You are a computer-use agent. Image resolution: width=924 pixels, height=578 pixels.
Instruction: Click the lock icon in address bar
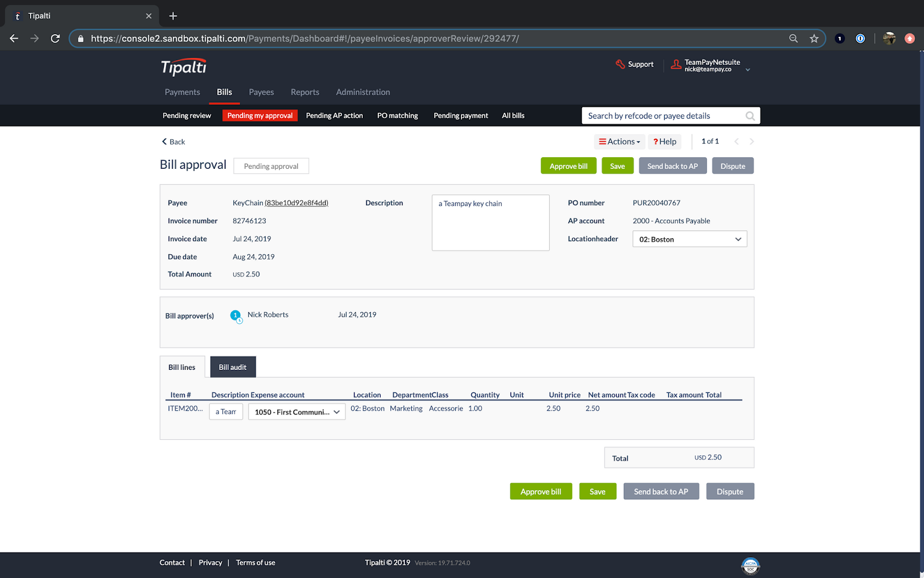[80, 39]
